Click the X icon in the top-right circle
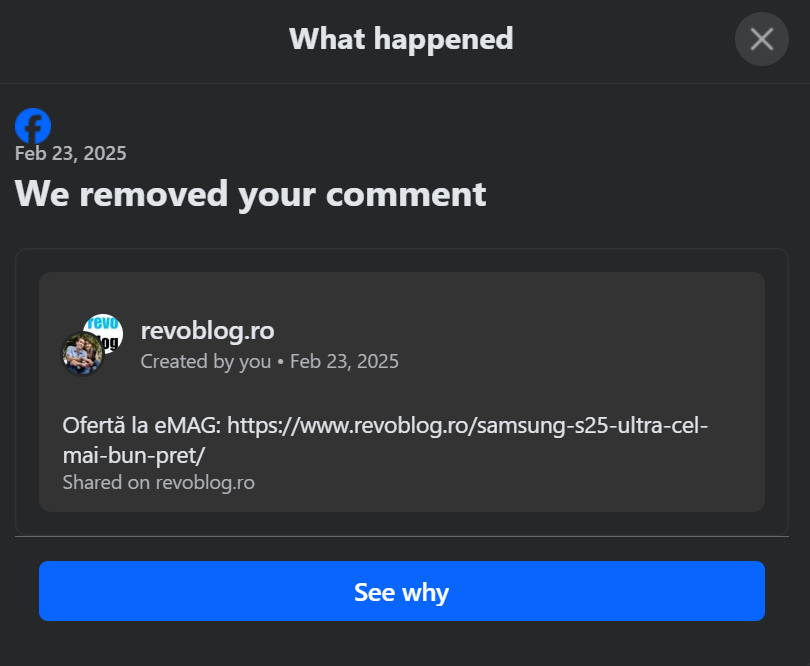Viewport: 810px width, 666px height. [x=761, y=39]
